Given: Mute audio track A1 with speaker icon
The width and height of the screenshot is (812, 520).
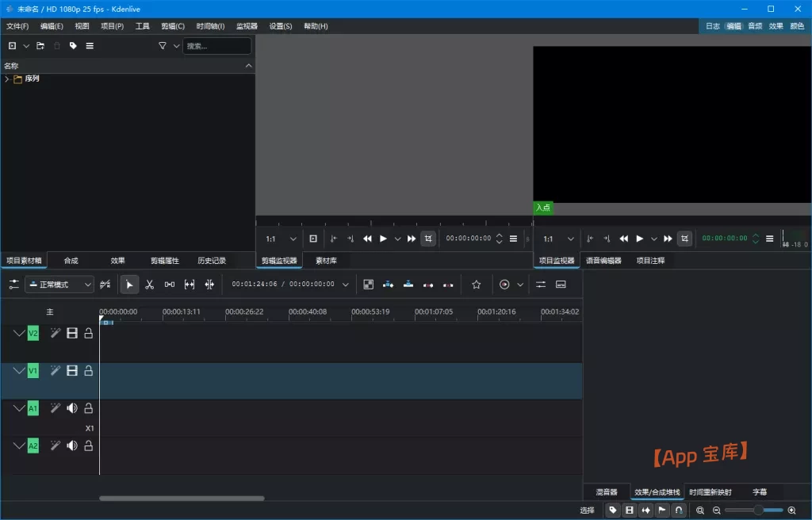Looking at the screenshot, I should point(72,408).
